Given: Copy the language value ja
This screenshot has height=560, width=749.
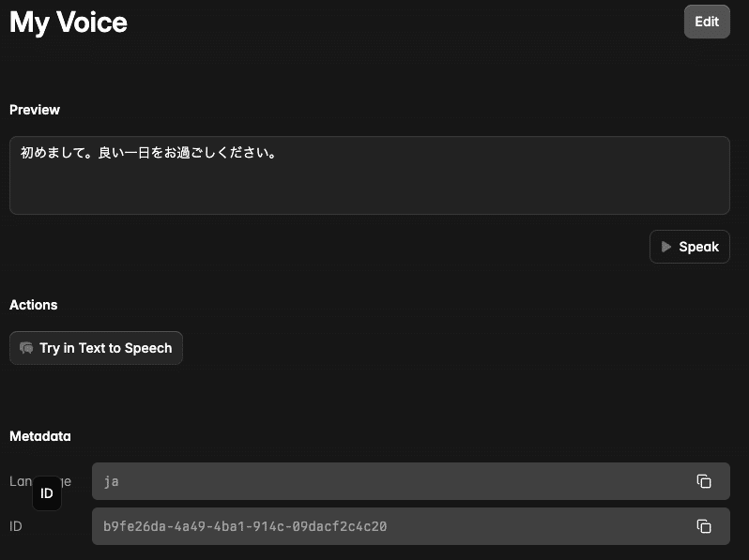Looking at the screenshot, I should 704,481.
